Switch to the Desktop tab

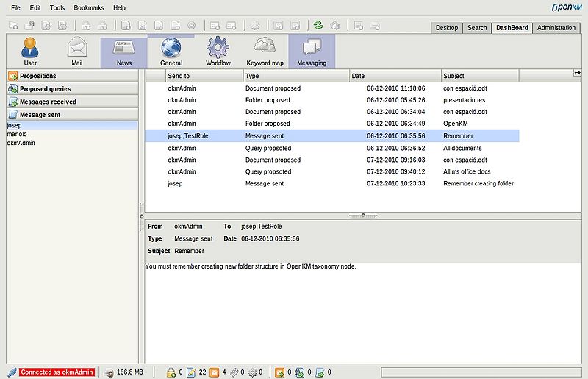pos(447,28)
